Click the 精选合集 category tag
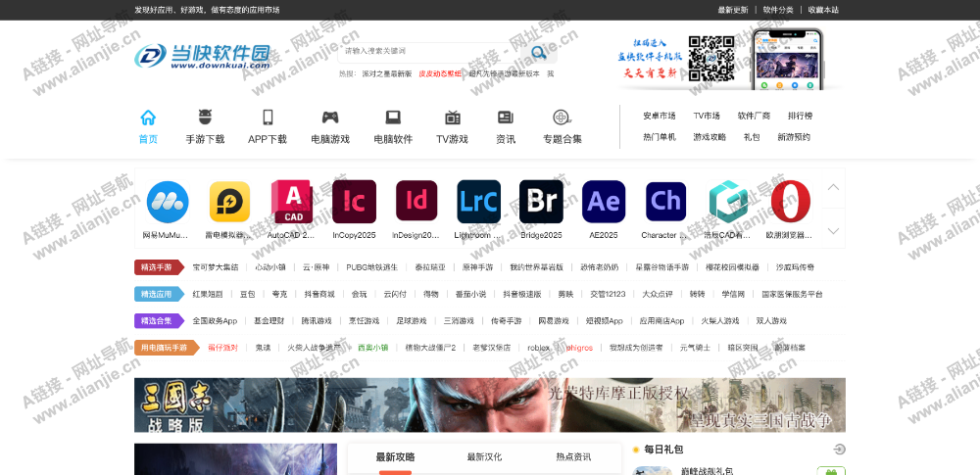The image size is (980, 475). [x=159, y=320]
